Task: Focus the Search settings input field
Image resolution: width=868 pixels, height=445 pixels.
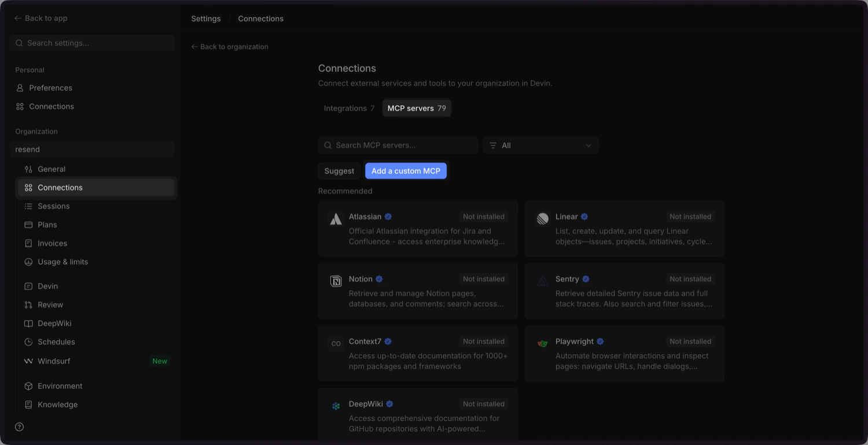Action: 92,43
